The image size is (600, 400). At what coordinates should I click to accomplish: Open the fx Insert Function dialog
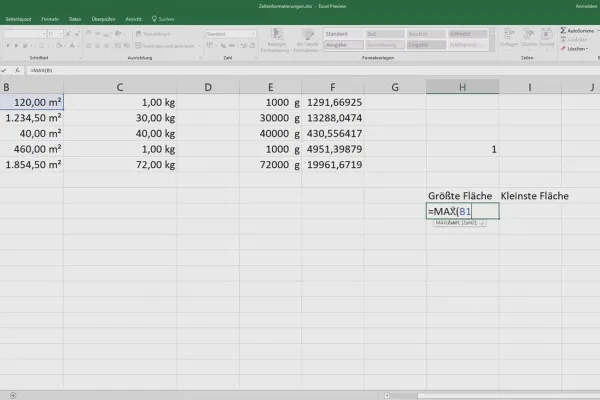click(17, 70)
